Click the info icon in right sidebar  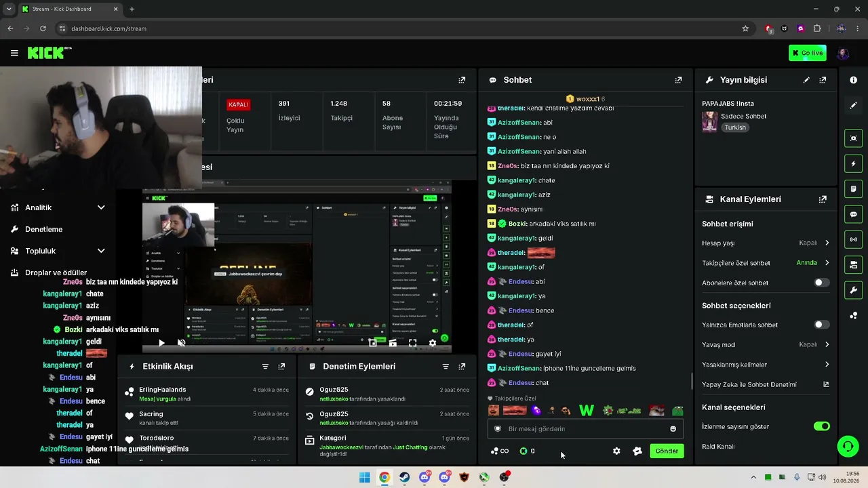[x=853, y=80]
